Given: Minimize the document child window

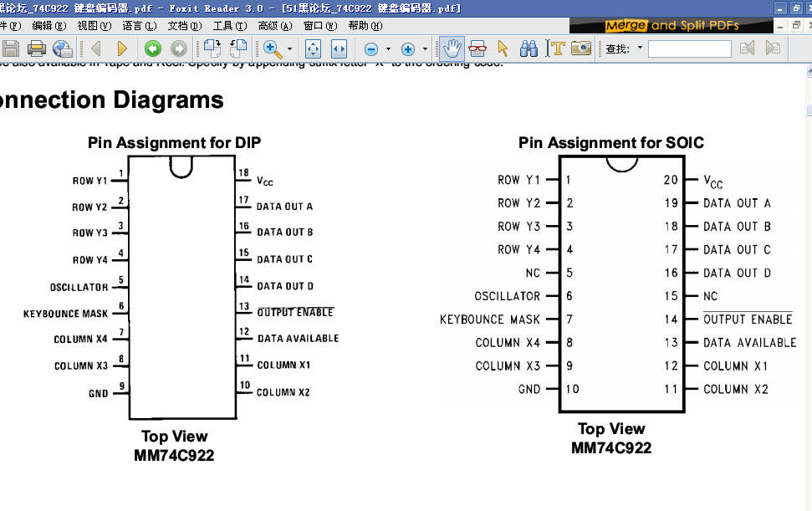Looking at the screenshot, I should pos(780,26).
